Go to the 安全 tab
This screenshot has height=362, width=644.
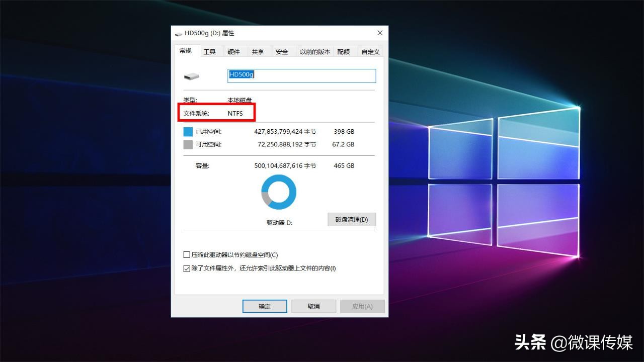pos(282,52)
